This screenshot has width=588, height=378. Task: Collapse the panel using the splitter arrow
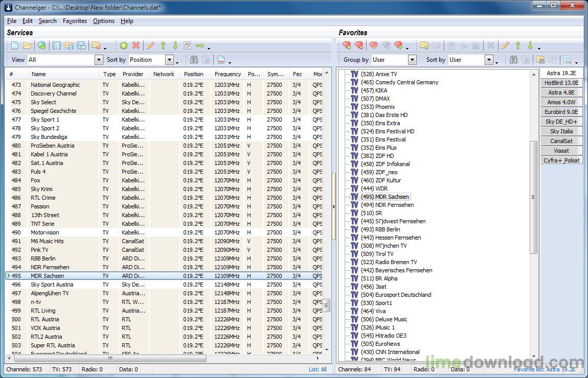click(334, 206)
